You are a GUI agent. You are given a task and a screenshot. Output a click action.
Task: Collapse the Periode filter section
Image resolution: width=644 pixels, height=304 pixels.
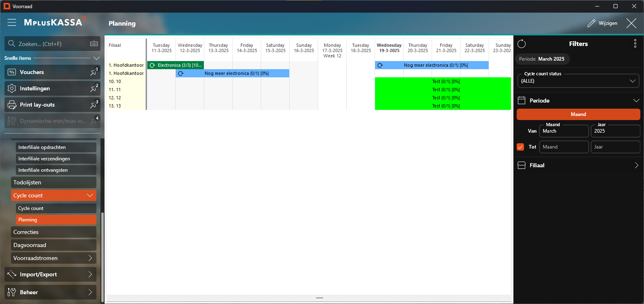coord(636,101)
